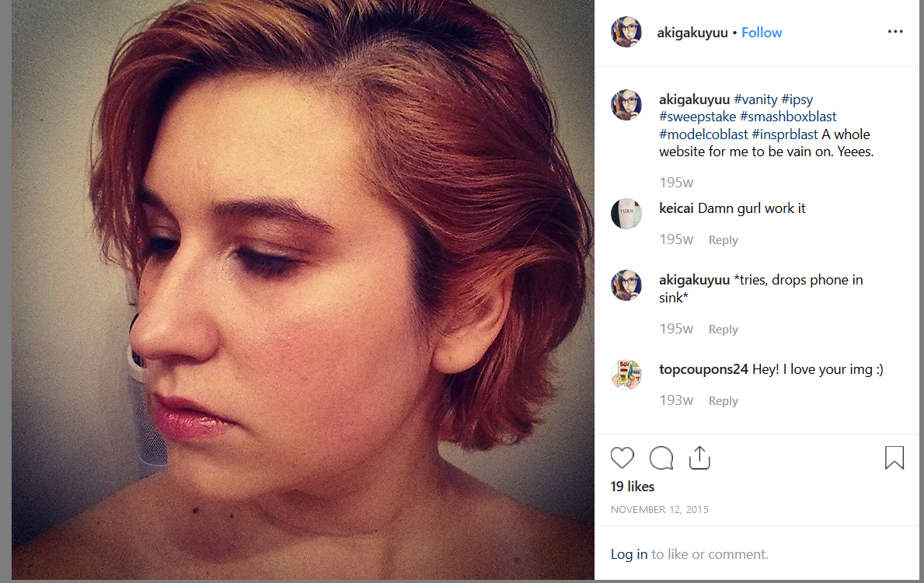Share the post via share icon
The image size is (924, 583).
pyautogui.click(x=699, y=457)
